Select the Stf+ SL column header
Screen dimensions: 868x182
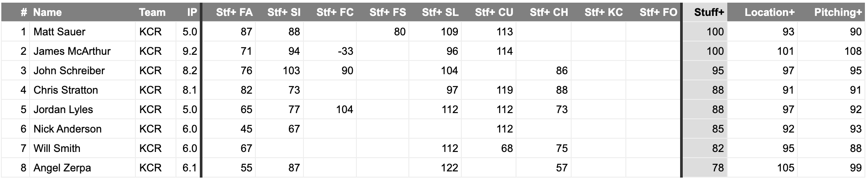pyautogui.click(x=440, y=12)
